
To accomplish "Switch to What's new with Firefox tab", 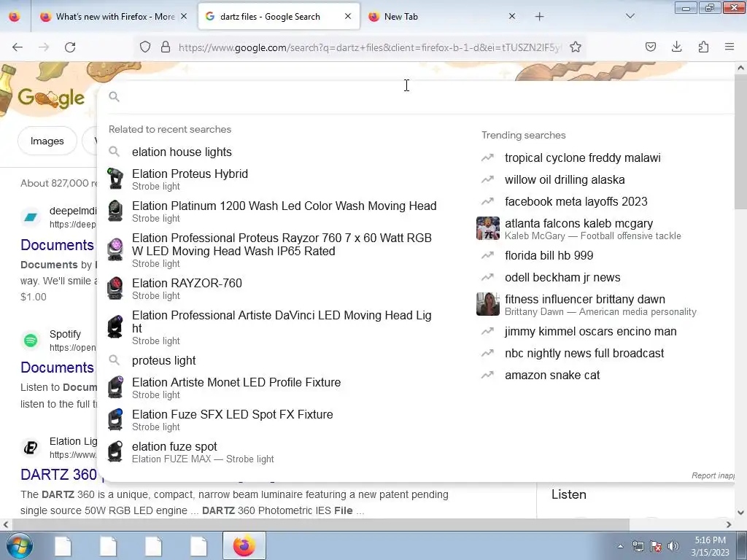I will (x=114, y=17).
